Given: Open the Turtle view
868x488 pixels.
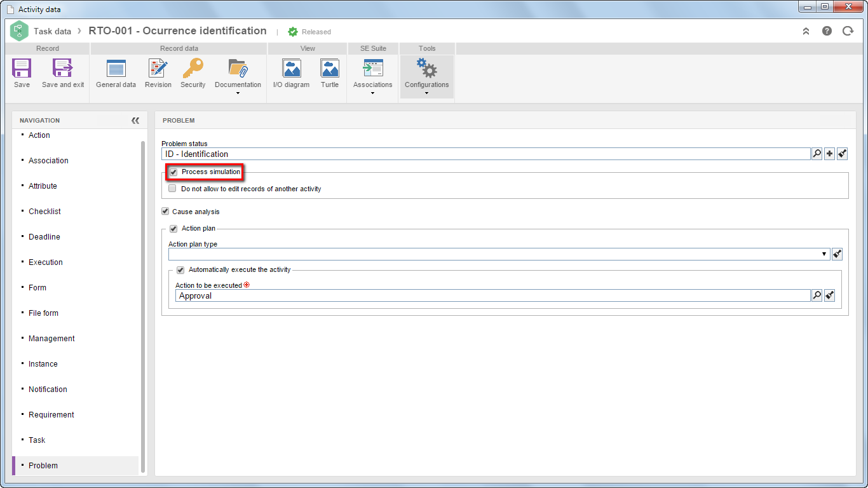Looking at the screenshot, I should [329, 69].
